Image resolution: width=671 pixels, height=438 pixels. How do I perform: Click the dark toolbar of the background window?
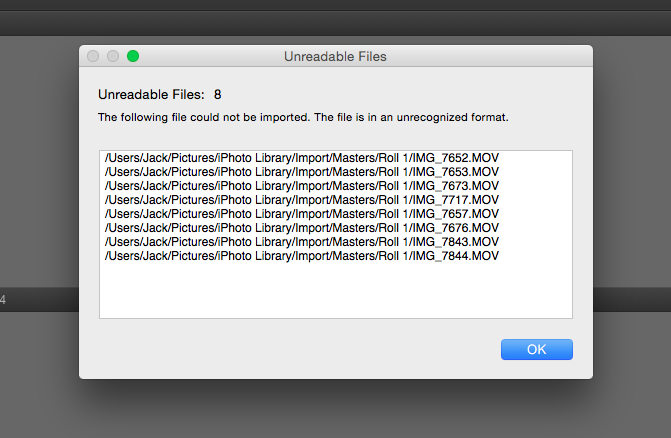coord(335,20)
